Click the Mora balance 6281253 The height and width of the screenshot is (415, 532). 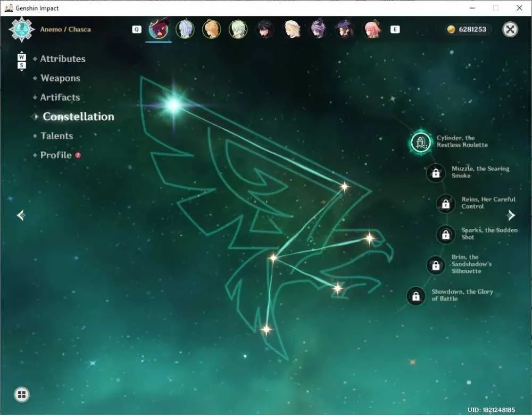pyautogui.click(x=472, y=29)
